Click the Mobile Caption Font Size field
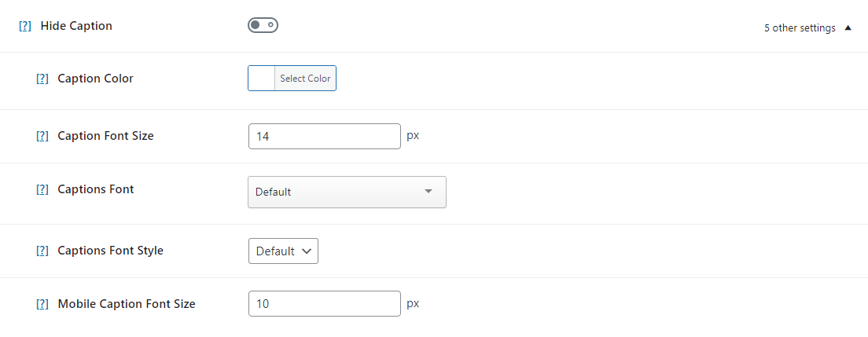868x337 pixels. [x=324, y=304]
